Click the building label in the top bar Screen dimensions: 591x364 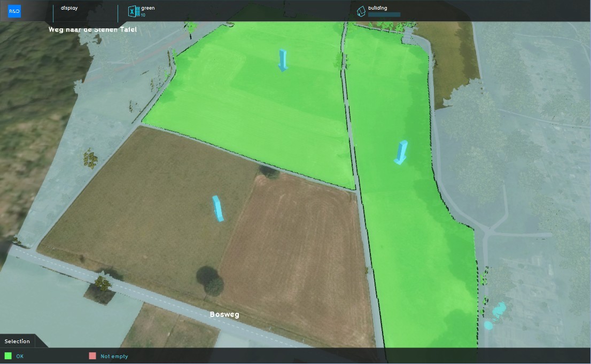[377, 8]
